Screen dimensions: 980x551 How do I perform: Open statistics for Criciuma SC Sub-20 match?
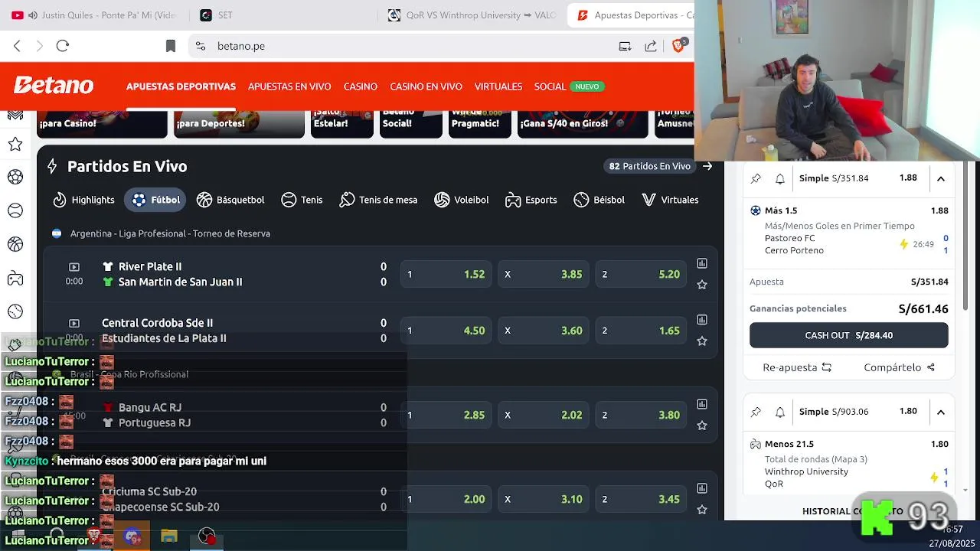point(702,488)
